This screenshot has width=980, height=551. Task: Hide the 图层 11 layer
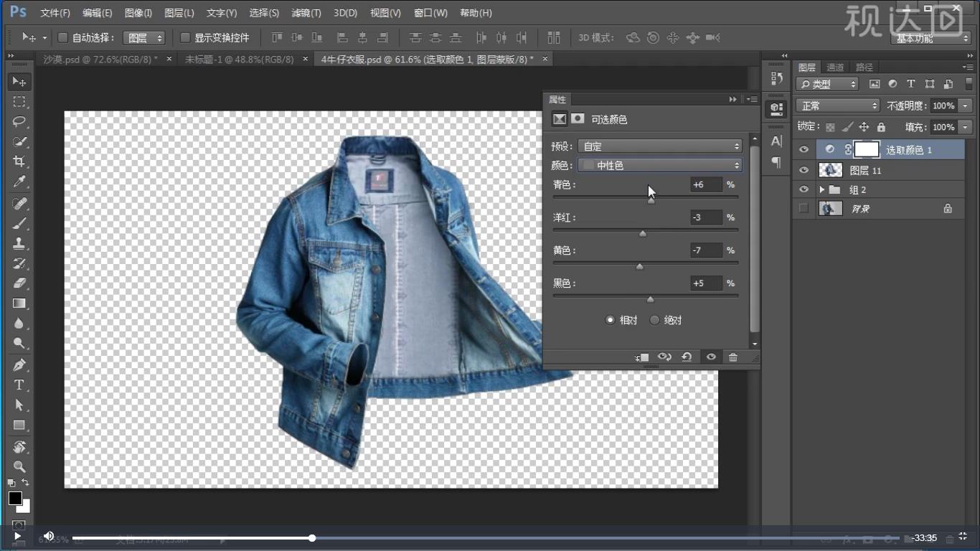[804, 170]
